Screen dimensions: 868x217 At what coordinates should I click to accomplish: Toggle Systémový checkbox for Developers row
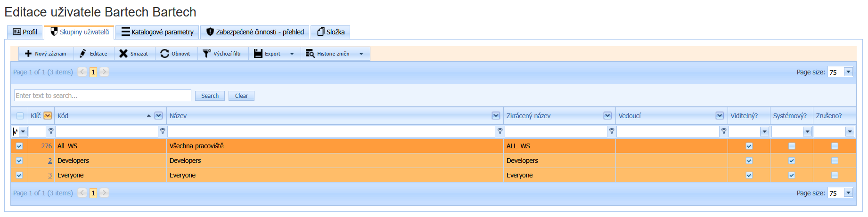pos(792,161)
